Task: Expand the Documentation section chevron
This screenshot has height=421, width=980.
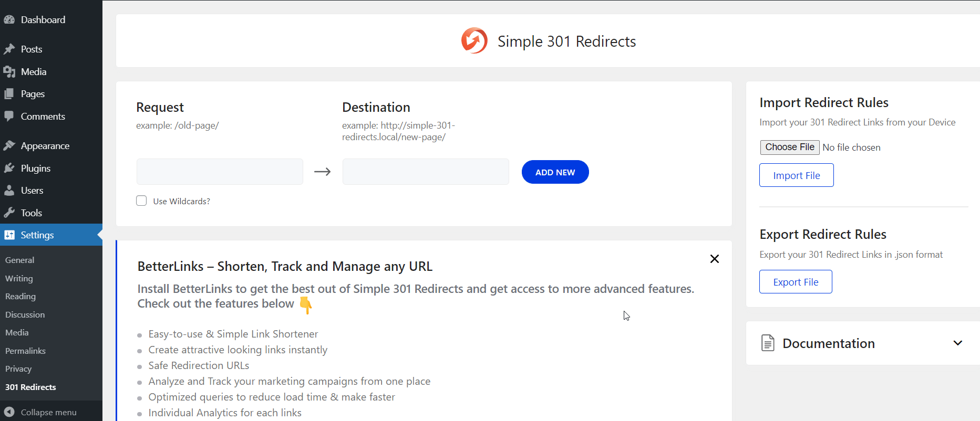Action: pyautogui.click(x=957, y=343)
